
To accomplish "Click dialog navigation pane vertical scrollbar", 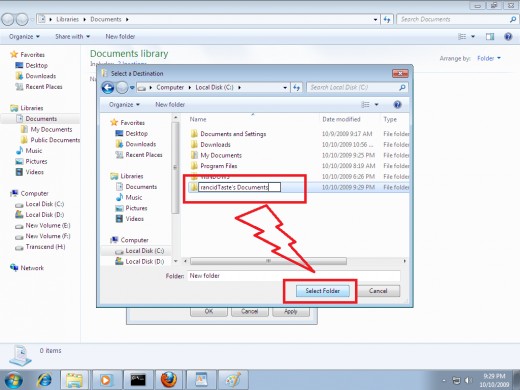I will click(x=175, y=168).
